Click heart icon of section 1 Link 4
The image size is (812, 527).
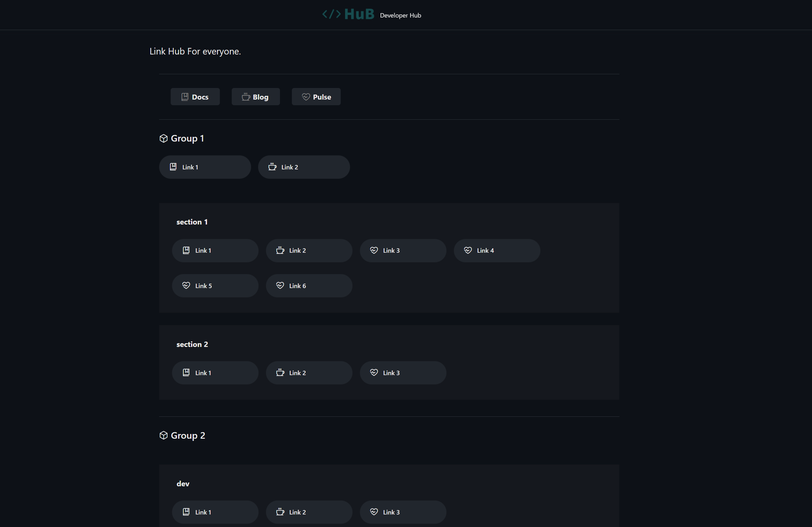[x=468, y=251]
